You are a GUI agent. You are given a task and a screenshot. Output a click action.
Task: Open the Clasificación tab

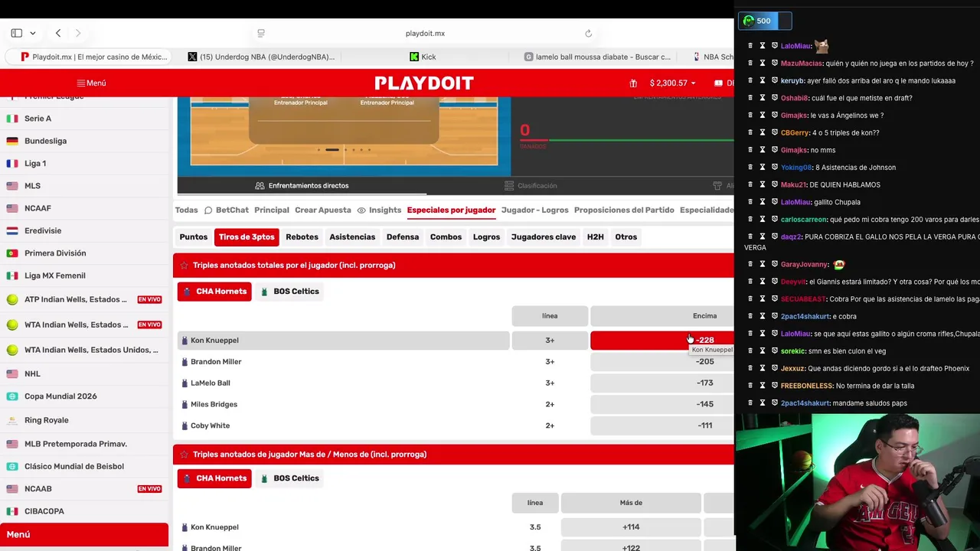tap(531, 185)
